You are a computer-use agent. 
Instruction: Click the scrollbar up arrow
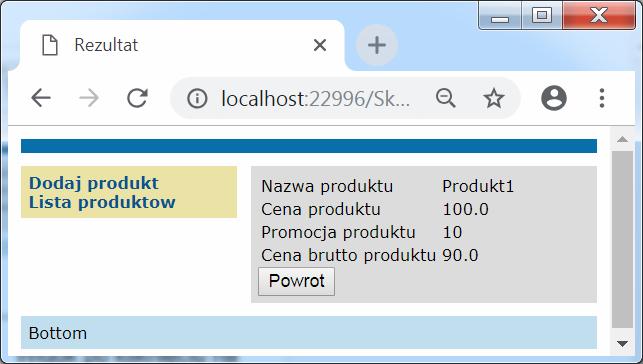click(622, 139)
